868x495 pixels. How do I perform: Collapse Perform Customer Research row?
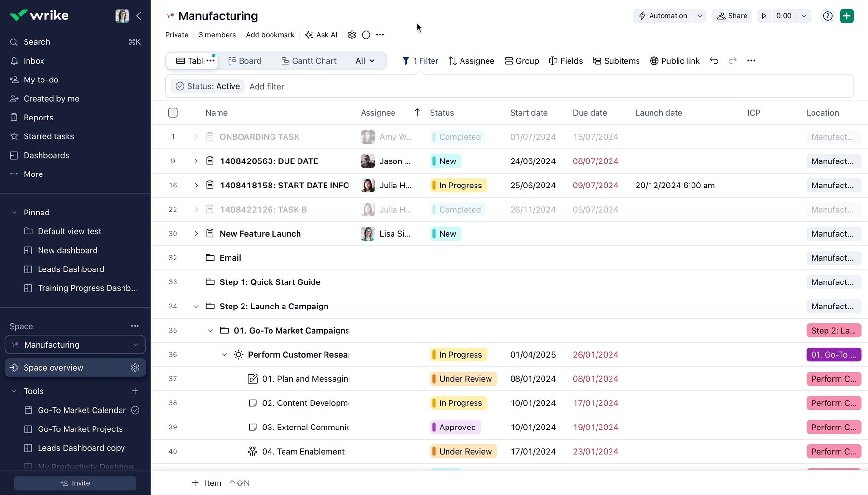pyautogui.click(x=224, y=355)
